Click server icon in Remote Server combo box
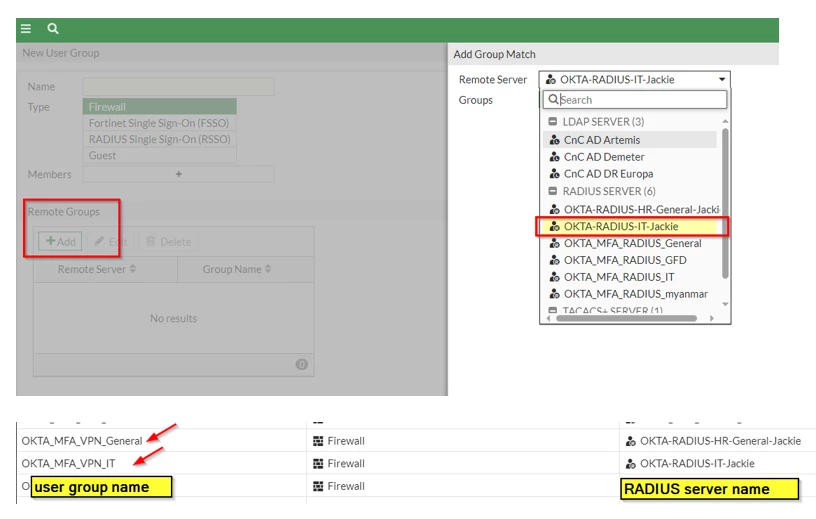This screenshot has width=816, height=519. (551, 80)
